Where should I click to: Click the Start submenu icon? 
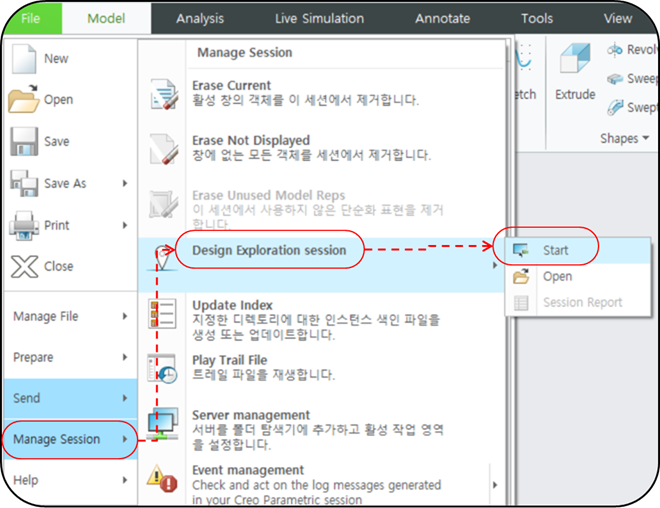521,250
